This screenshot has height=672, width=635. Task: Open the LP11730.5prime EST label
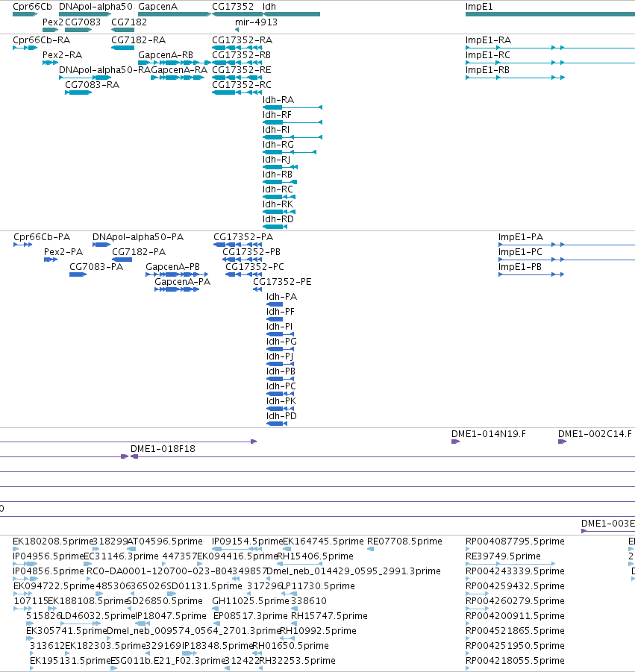click(318, 586)
